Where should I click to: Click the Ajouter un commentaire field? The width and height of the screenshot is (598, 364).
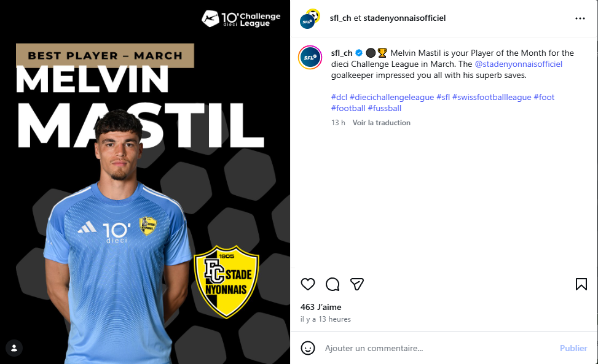point(439,348)
